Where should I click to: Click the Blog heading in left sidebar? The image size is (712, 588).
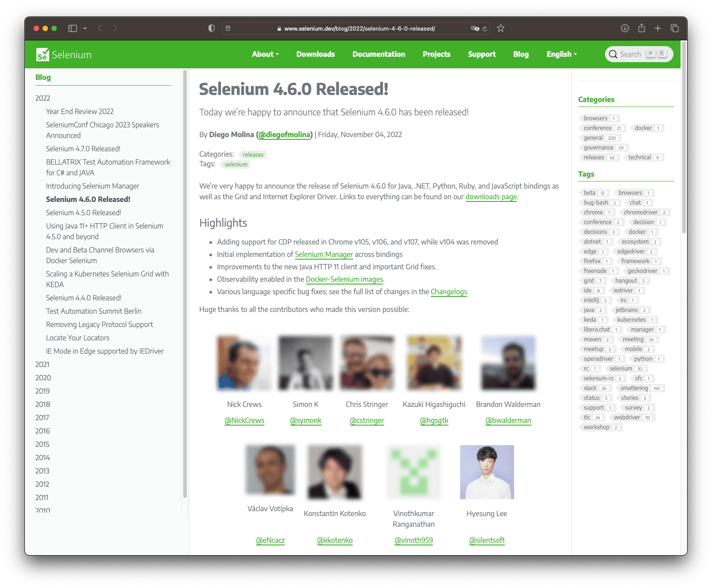tap(43, 77)
